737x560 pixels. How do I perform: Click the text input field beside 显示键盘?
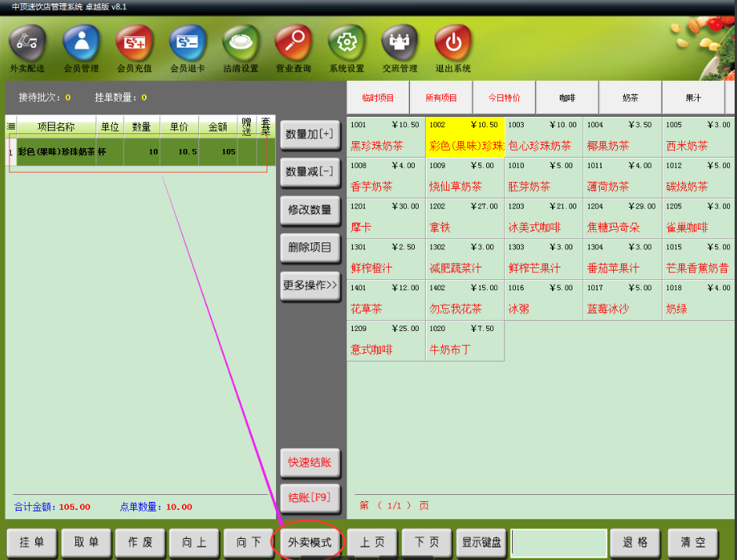[x=559, y=543]
